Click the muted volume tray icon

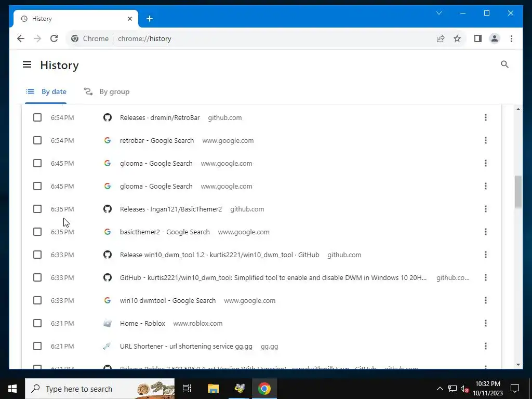click(x=464, y=389)
